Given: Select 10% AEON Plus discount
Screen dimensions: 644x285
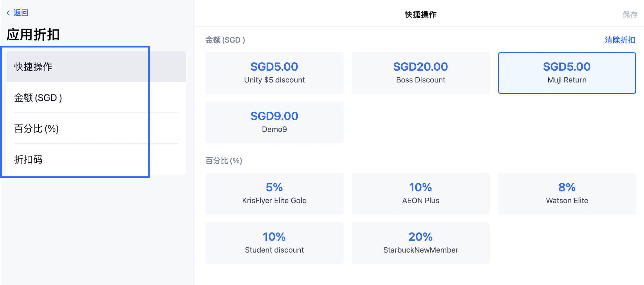Looking at the screenshot, I should (x=420, y=194).
